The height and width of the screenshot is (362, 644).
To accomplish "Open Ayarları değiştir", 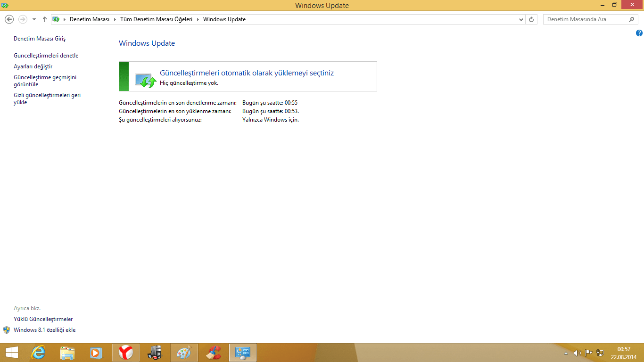I will pyautogui.click(x=33, y=66).
